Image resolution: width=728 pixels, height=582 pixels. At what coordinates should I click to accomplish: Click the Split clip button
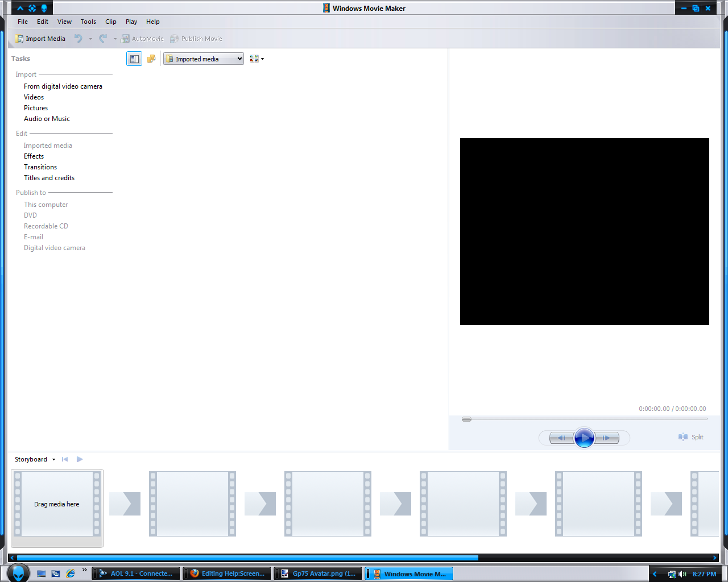click(691, 437)
